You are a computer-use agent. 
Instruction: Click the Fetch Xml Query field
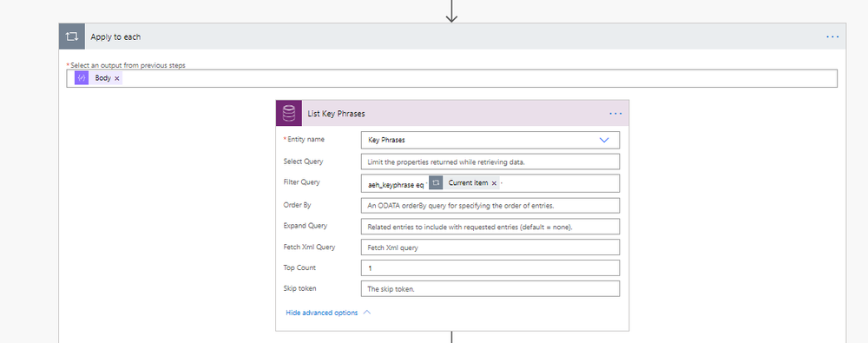tap(490, 247)
